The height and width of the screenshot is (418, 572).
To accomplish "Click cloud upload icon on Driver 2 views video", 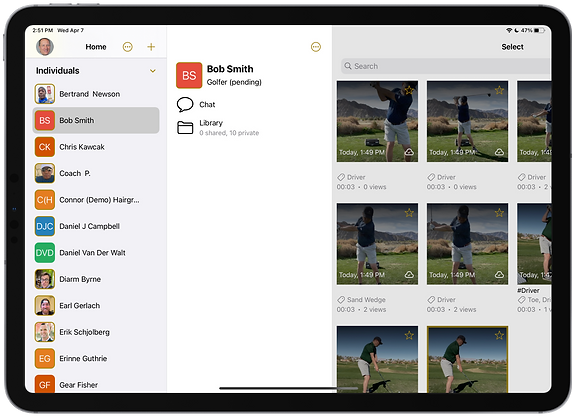I will click(499, 274).
